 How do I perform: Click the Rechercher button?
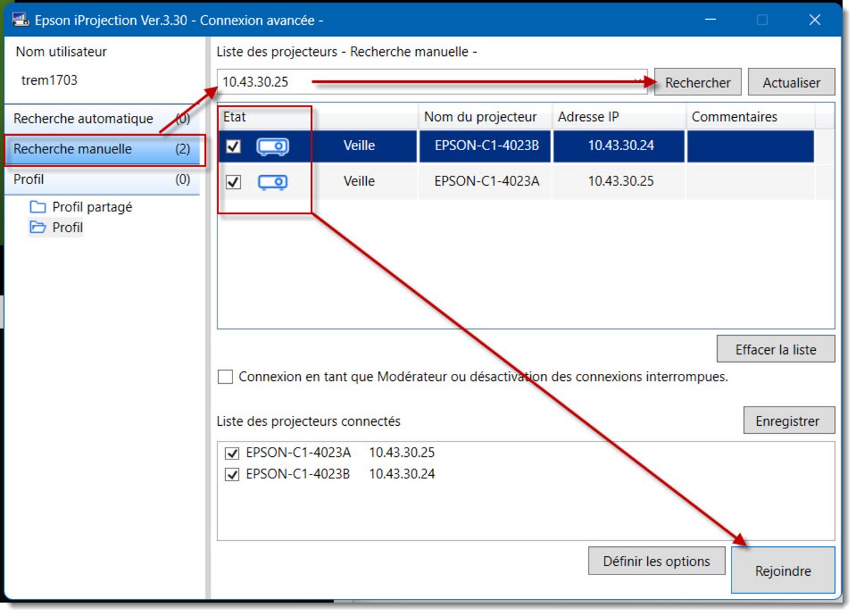(x=697, y=83)
